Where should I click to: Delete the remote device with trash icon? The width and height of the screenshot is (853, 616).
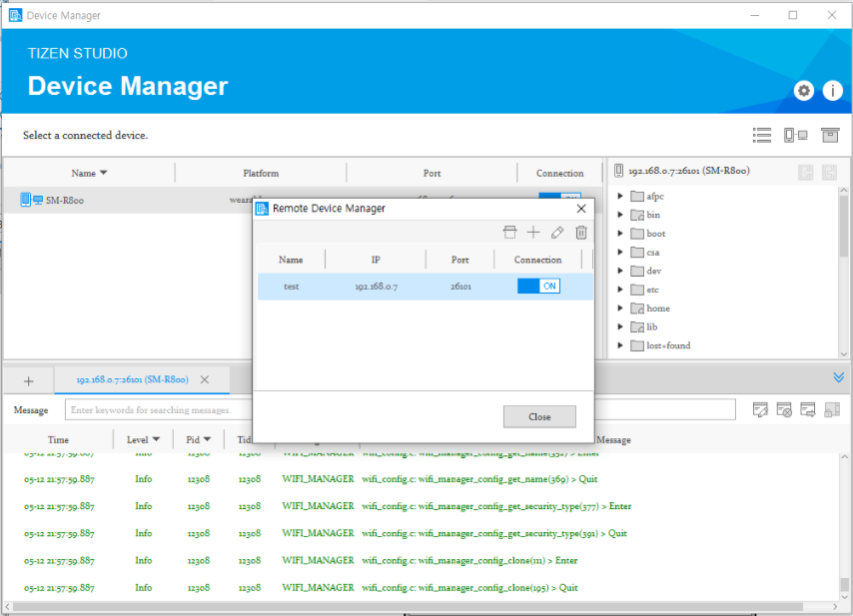point(581,233)
